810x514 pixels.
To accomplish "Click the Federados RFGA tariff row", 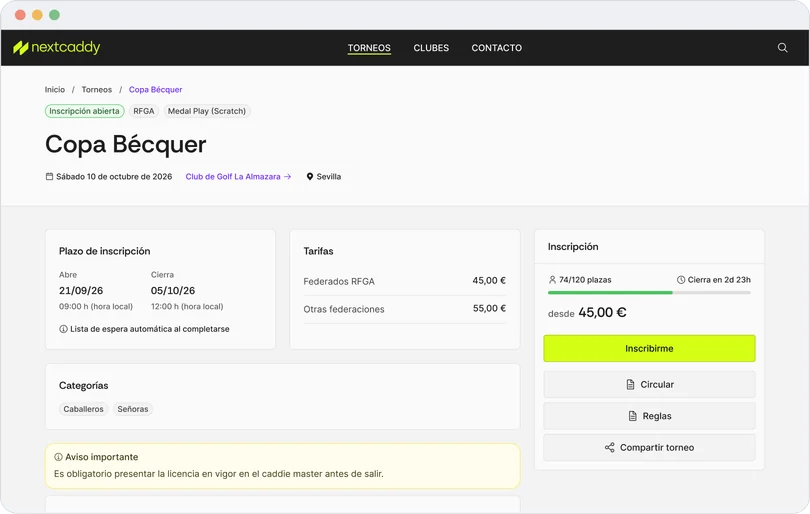I will pos(404,282).
